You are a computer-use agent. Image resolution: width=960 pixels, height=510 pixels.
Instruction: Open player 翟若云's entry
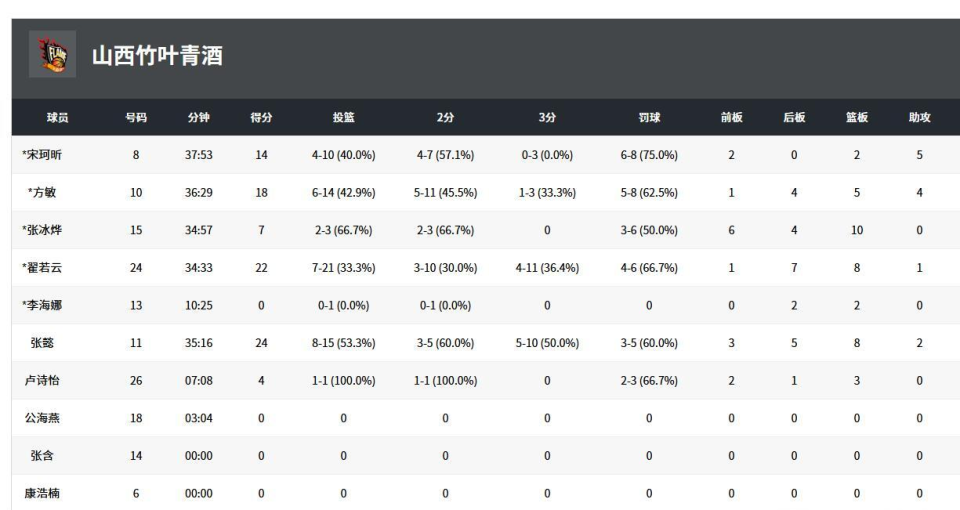45,268
